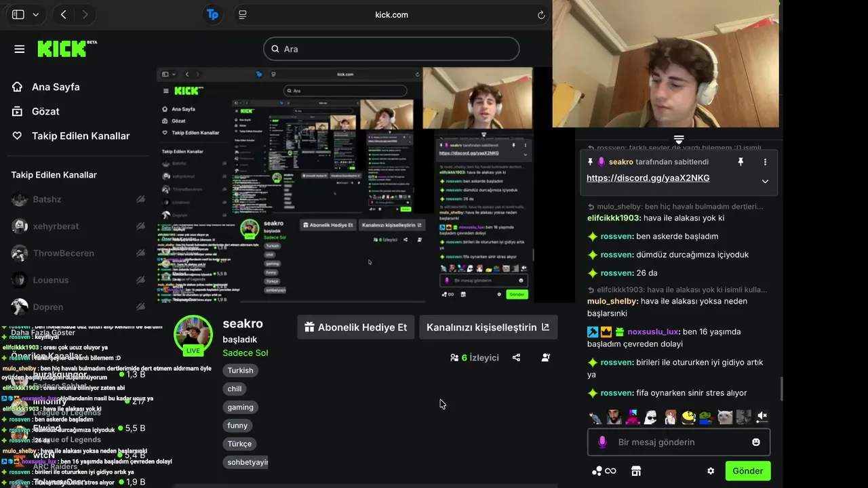The image size is (868, 488).
Task: Reload the page with refresh icon
Action: pos(541,14)
